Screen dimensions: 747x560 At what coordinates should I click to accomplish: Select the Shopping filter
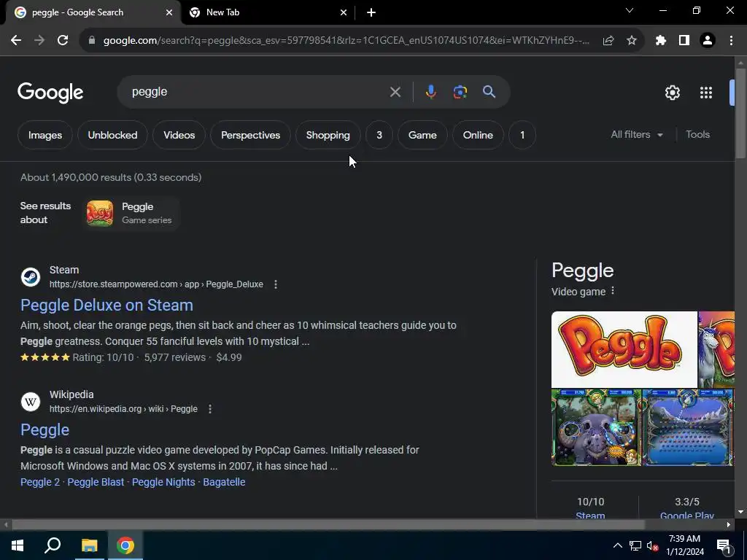point(328,135)
